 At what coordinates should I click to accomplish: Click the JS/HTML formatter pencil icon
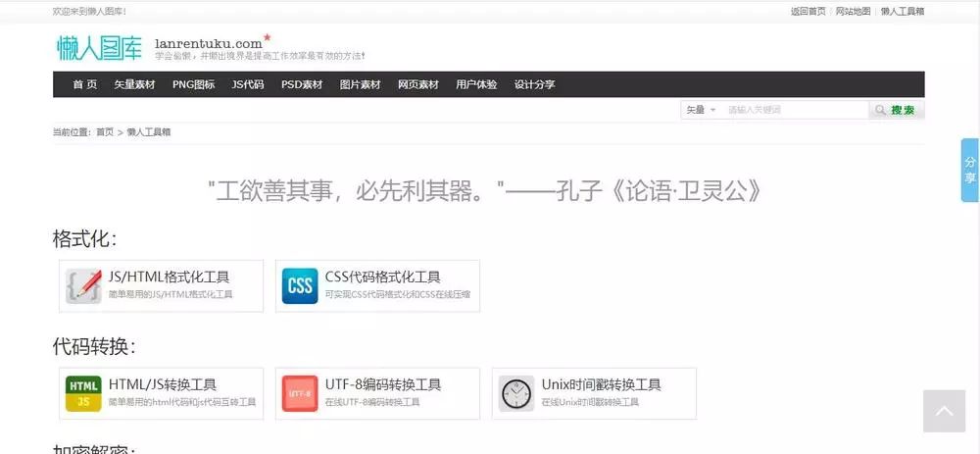click(83, 285)
